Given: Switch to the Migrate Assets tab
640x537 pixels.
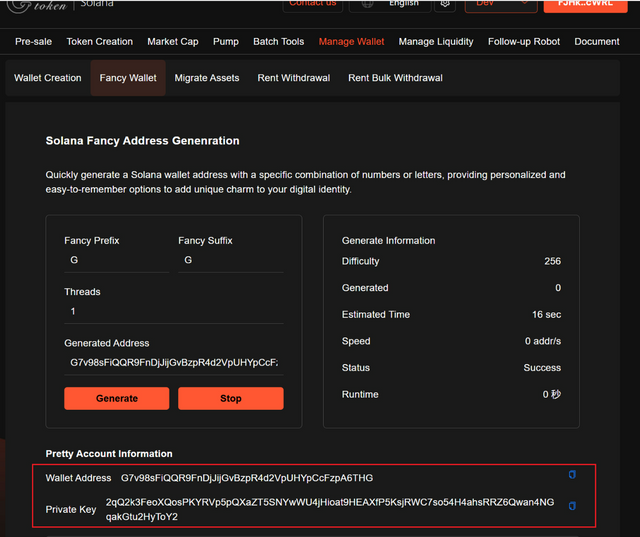Looking at the screenshot, I should [x=207, y=78].
